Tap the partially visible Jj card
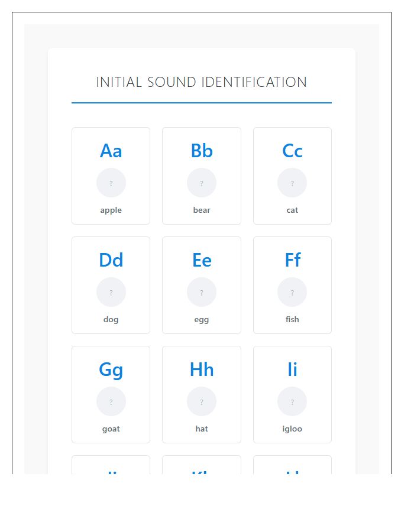Image resolution: width=414 pixels, height=532 pixels. click(111, 467)
